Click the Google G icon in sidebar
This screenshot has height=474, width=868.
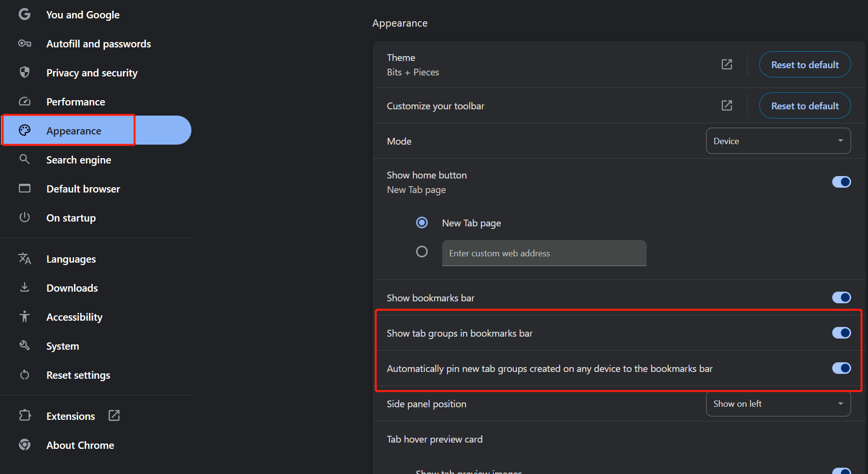click(x=25, y=15)
